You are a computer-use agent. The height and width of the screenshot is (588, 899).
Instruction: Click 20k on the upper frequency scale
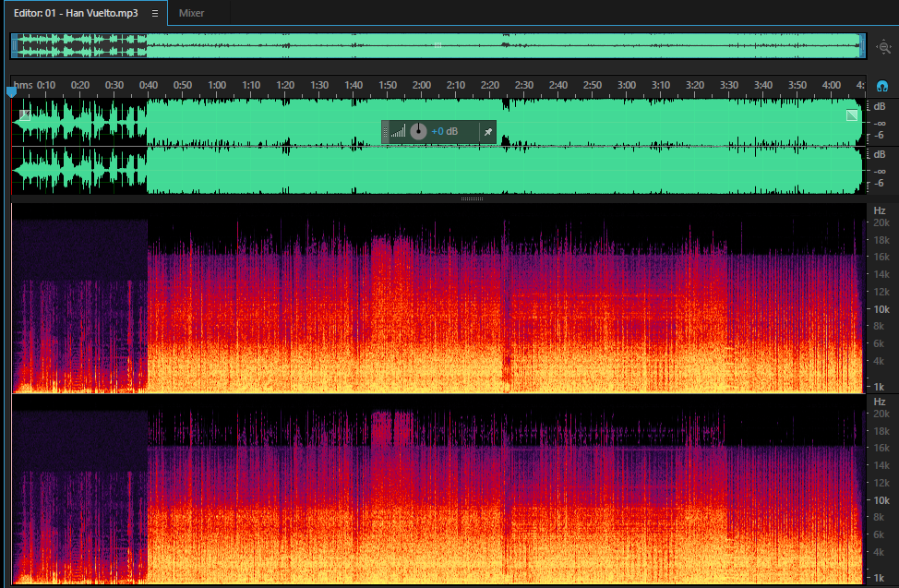(881, 222)
